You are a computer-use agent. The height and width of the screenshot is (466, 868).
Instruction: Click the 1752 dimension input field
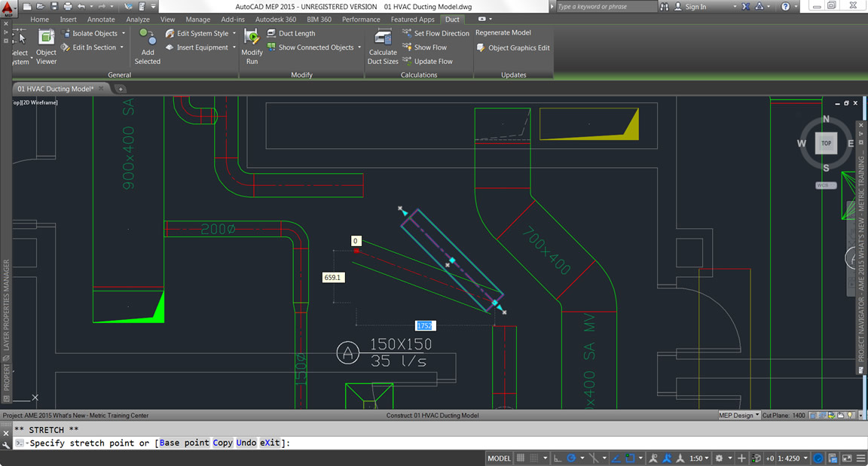coord(425,325)
